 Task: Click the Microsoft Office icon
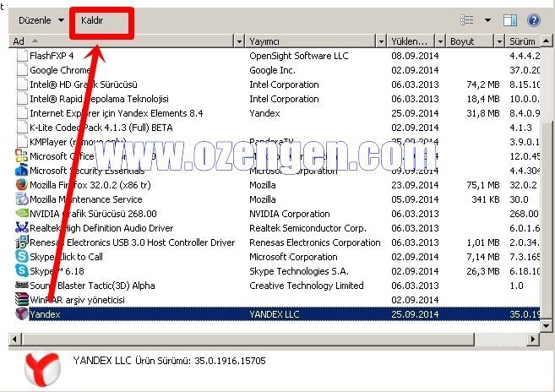coord(22,155)
